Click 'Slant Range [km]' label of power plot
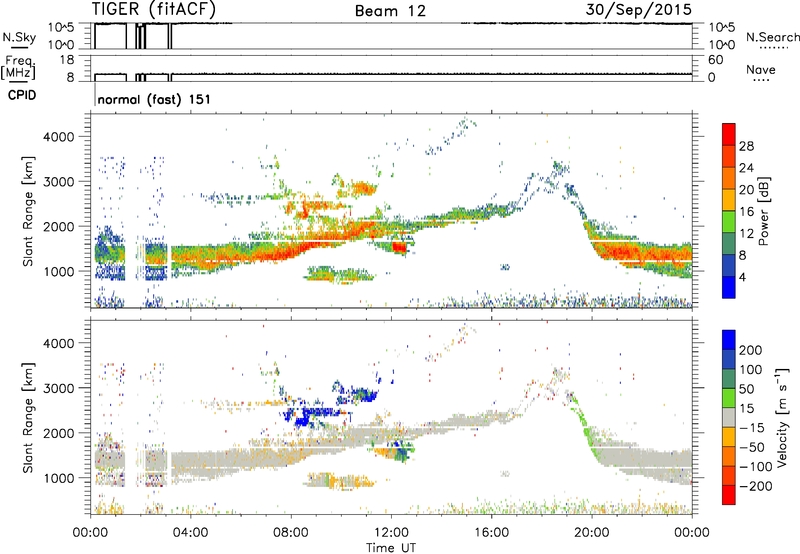800x554 pixels. 28,211
